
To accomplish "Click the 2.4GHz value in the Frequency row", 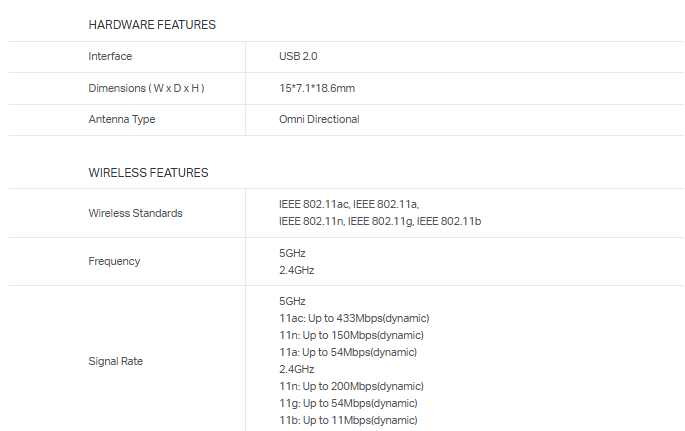I will [x=297, y=270].
